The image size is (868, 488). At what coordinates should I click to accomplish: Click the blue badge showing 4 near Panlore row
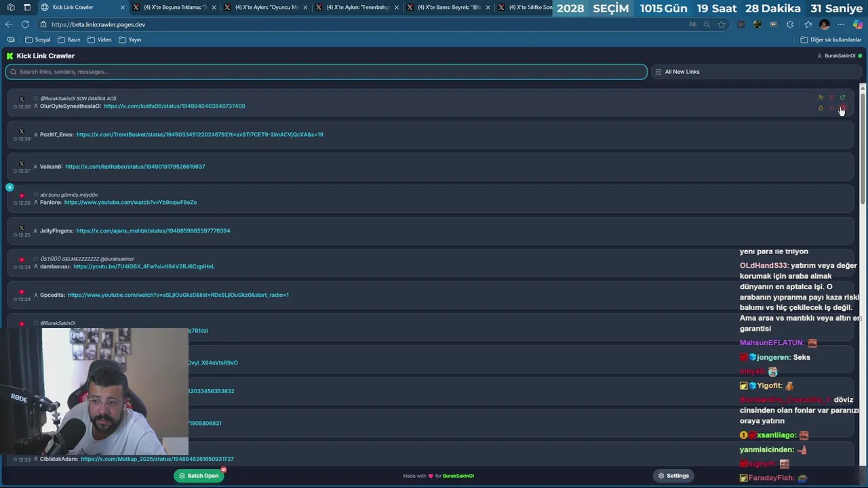9,187
